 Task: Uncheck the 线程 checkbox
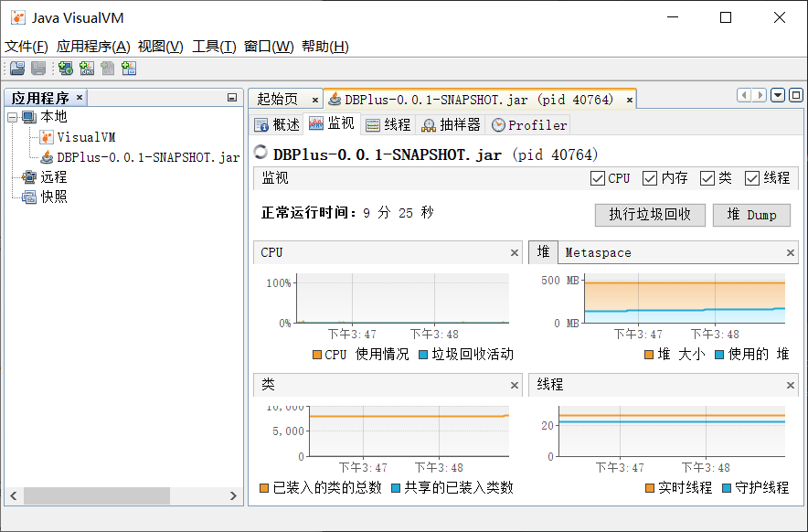point(752,178)
